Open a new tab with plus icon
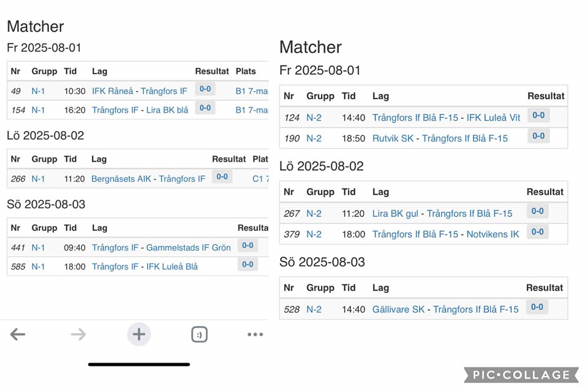The height and width of the screenshot is (392, 588). [139, 334]
